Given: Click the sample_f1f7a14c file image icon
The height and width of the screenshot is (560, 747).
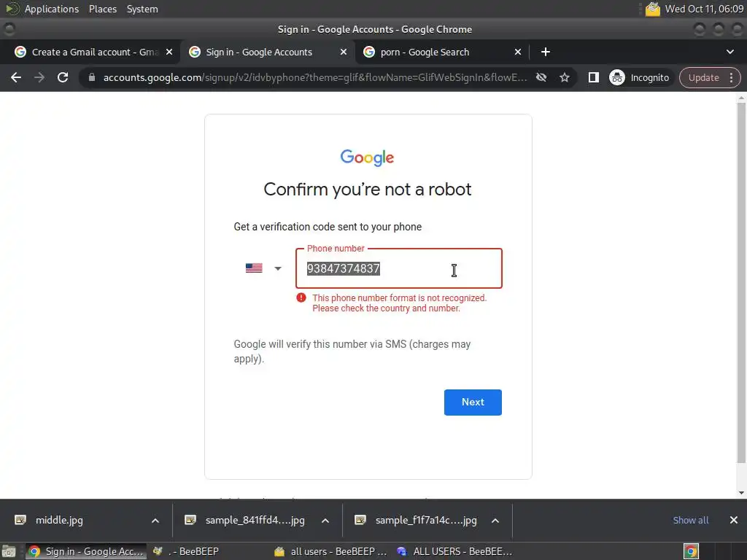Looking at the screenshot, I should 360,520.
